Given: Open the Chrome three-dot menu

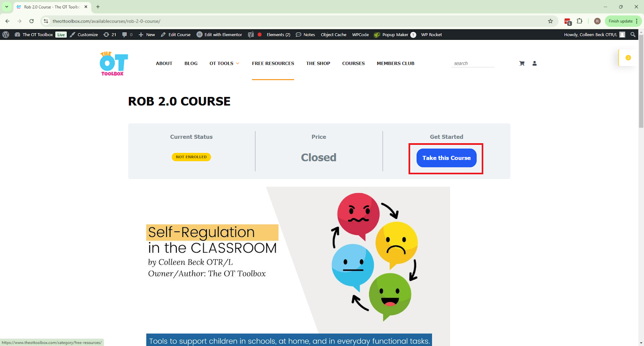Looking at the screenshot, I should pyautogui.click(x=637, y=21).
